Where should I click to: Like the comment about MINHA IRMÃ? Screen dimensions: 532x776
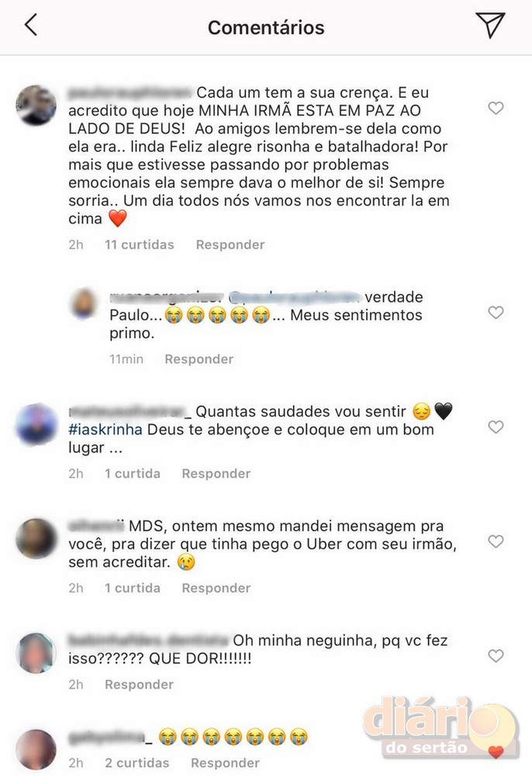point(496,108)
